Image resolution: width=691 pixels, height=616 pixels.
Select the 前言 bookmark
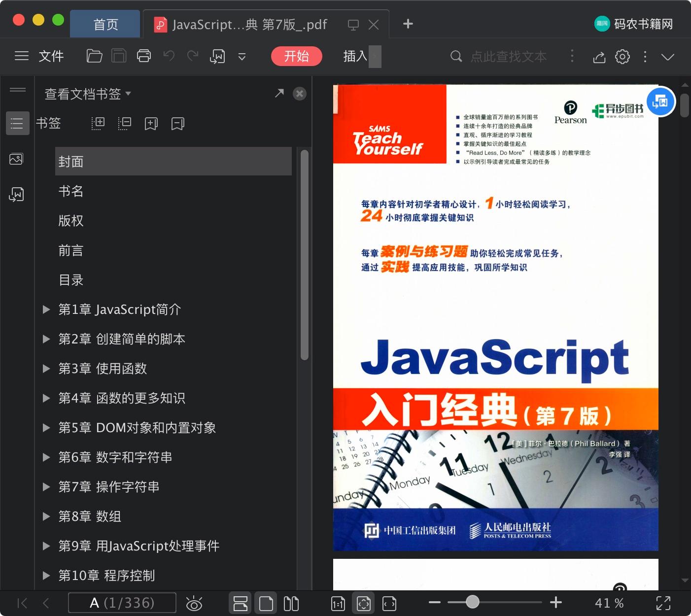pyautogui.click(x=71, y=250)
